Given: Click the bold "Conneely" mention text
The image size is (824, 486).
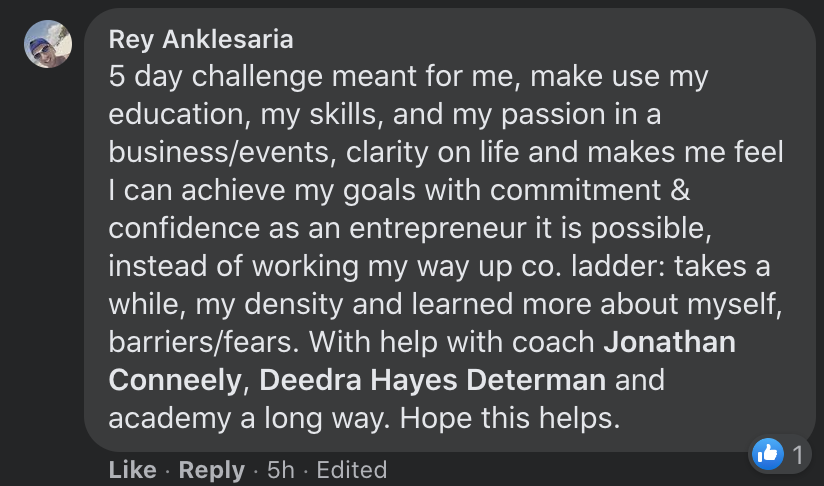Looking at the screenshot, I should coord(177,380).
